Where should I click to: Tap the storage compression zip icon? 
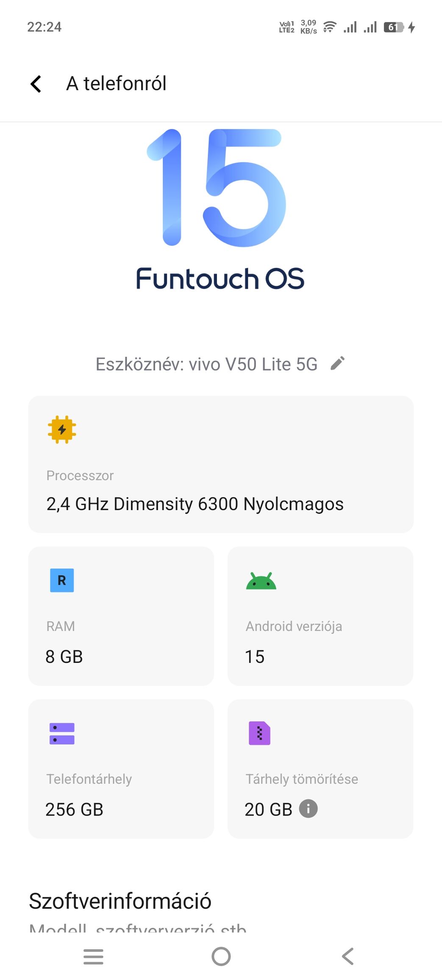click(259, 733)
